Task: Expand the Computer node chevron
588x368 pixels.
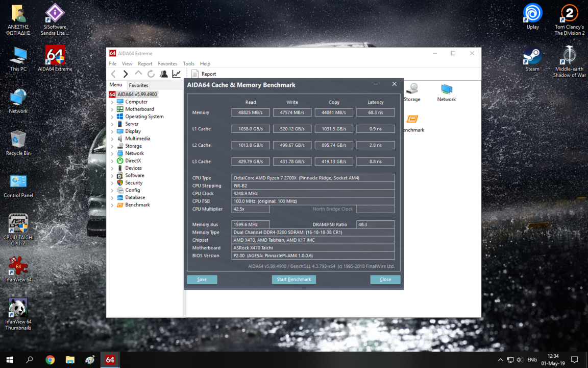Action: [112, 102]
